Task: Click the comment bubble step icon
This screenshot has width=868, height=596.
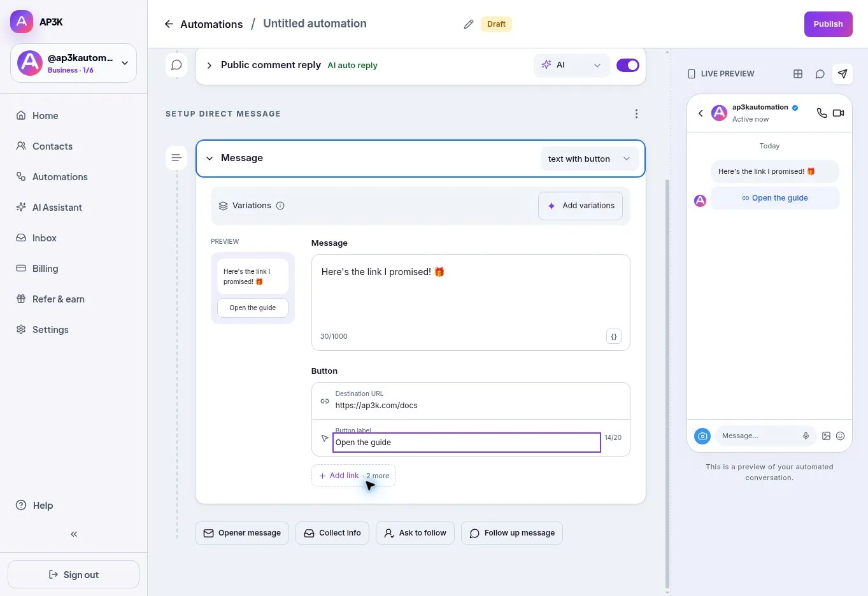Action: [176, 65]
